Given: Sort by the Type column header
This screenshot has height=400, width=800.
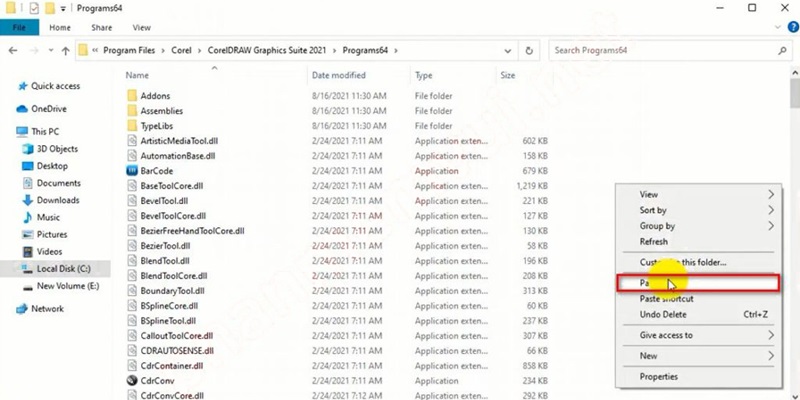Looking at the screenshot, I should [x=423, y=75].
